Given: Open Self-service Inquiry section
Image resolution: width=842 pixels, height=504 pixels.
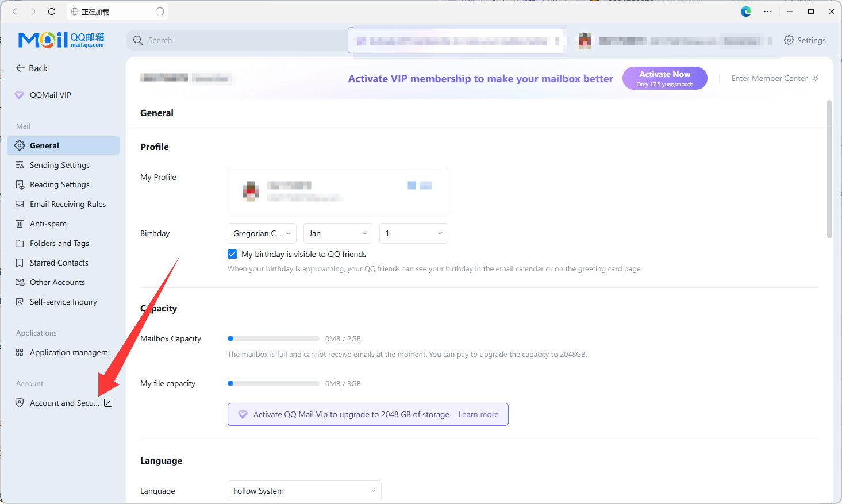Looking at the screenshot, I should [x=63, y=302].
